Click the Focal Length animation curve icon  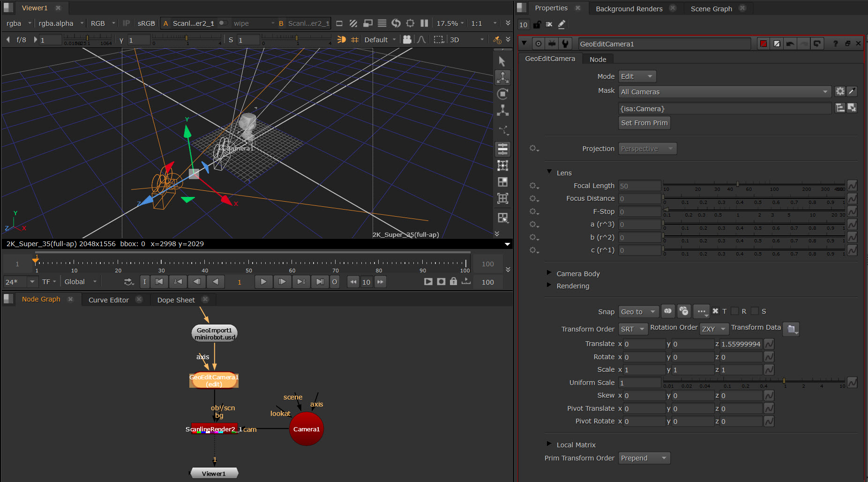coord(852,186)
